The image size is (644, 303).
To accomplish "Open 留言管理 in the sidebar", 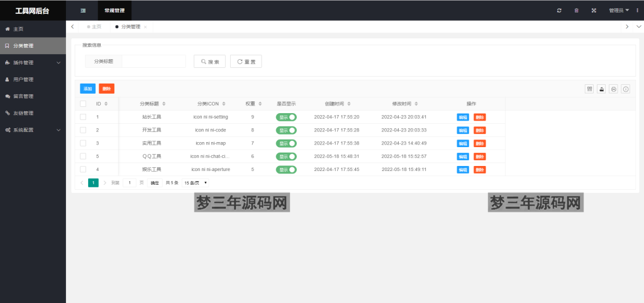I will [x=33, y=96].
